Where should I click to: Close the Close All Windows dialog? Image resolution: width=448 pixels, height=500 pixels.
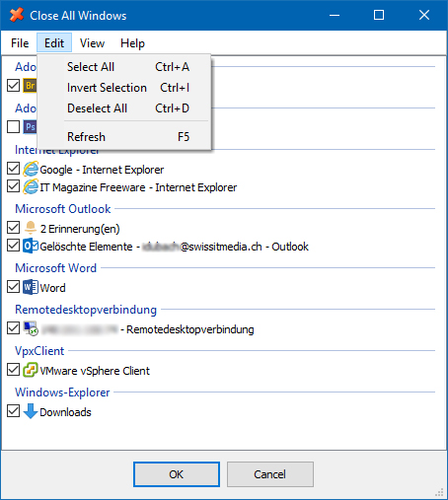[x=424, y=15]
